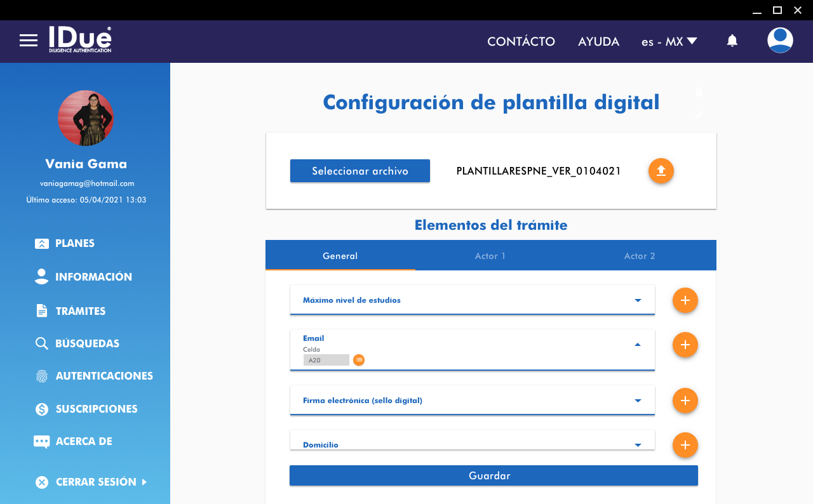The height and width of the screenshot is (504, 813).
Task: Click the Celda input field with A20
Action: [326, 360]
